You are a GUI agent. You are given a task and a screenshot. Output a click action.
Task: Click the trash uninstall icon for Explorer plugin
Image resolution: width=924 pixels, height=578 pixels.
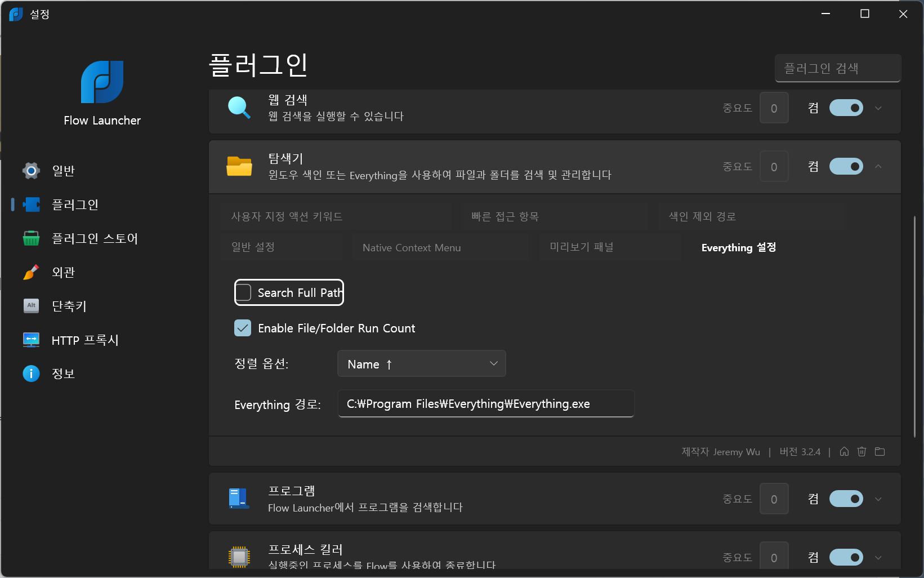pyautogui.click(x=861, y=452)
